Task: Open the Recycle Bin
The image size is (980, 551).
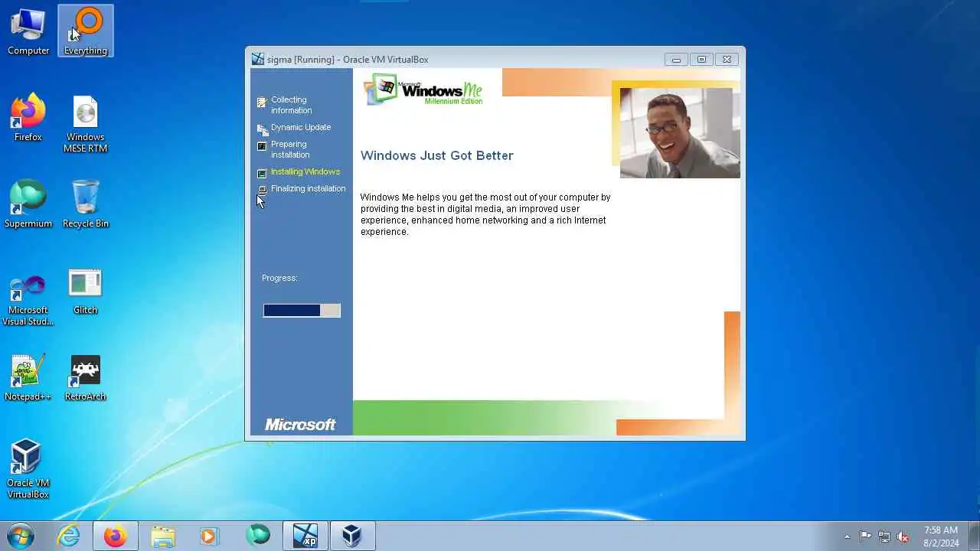Action: click(86, 204)
